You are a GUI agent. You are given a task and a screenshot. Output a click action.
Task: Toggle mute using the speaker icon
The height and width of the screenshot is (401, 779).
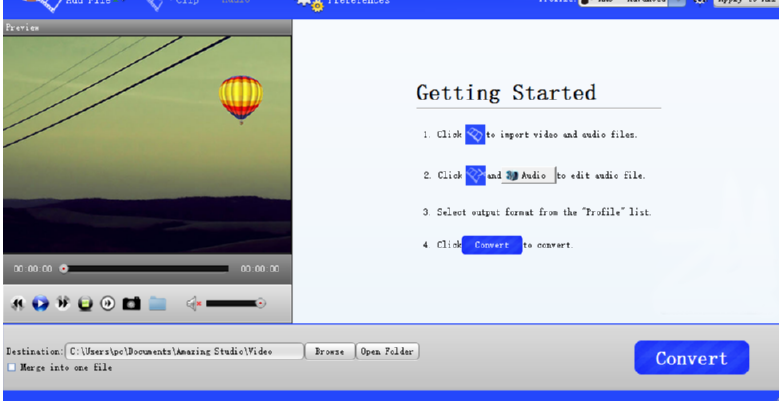193,303
